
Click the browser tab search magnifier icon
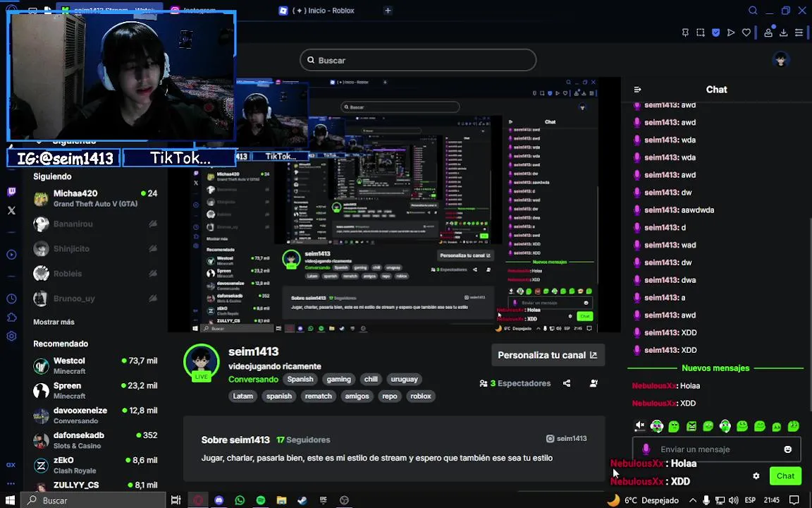[x=753, y=11]
